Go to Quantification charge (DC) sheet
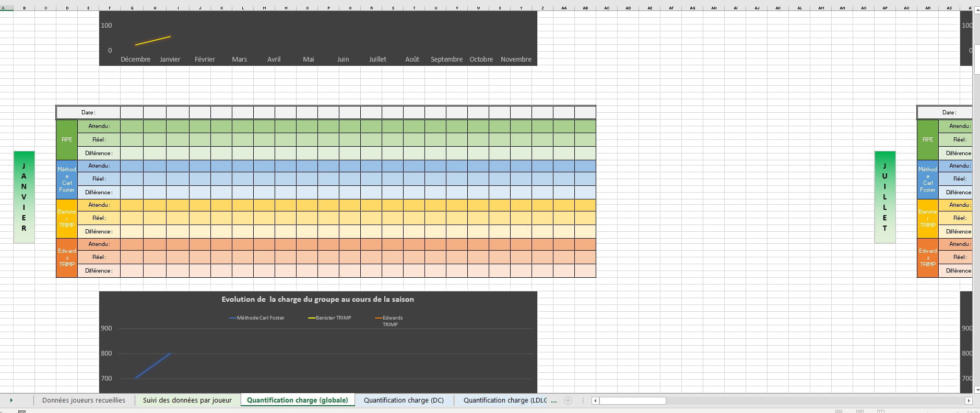This screenshot has width=980, height=413. 404,400
